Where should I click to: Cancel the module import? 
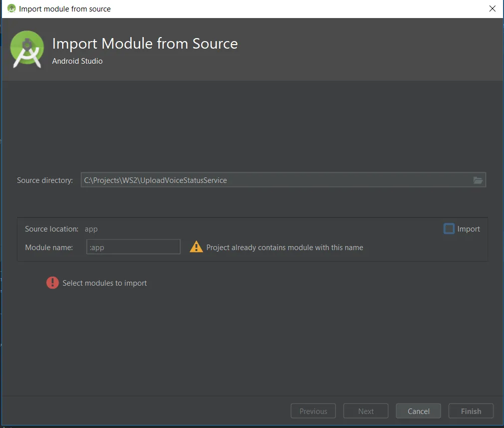(x=418, y=411)
